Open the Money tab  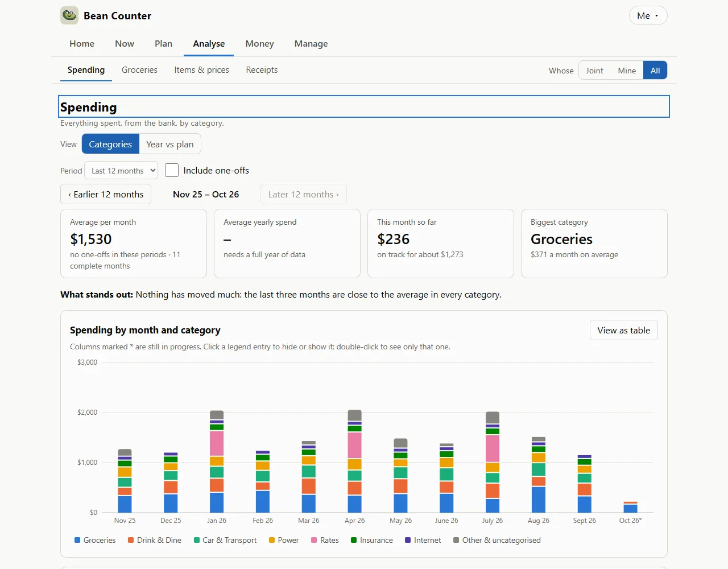pyautogui.click(x=259, y=44)
